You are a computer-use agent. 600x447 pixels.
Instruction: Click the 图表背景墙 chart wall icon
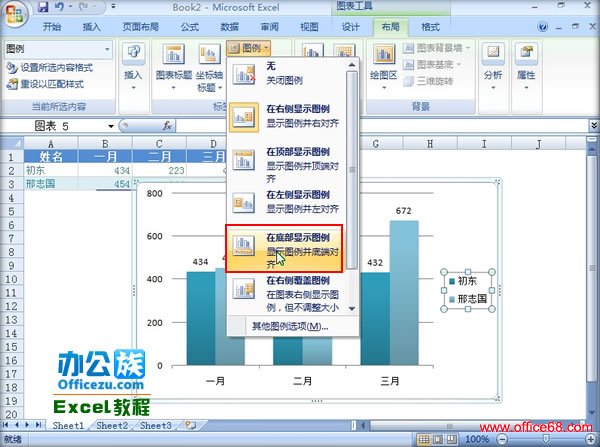(409, 48)
